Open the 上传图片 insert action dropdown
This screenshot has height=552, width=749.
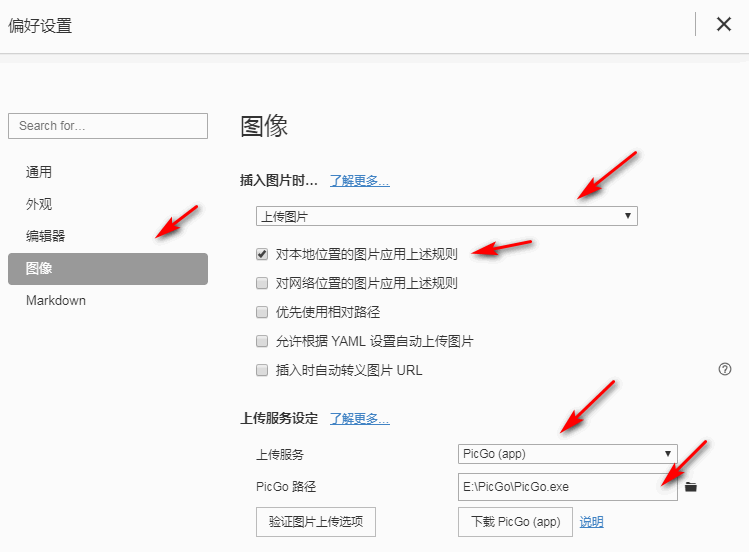(447, 216)
